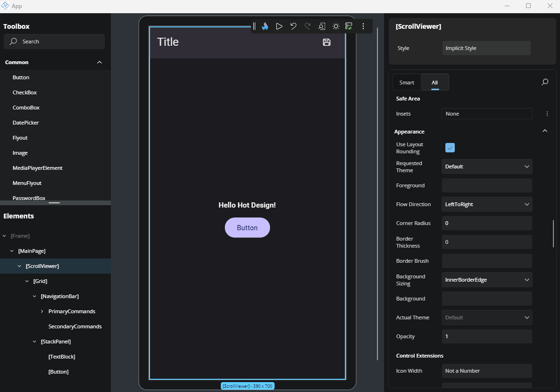Click the Opacity value field

click(x=486, y=336)
